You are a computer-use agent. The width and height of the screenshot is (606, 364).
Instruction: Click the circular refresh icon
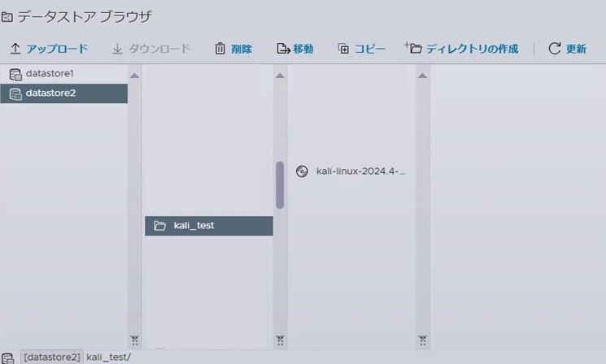tap(554, 48)
